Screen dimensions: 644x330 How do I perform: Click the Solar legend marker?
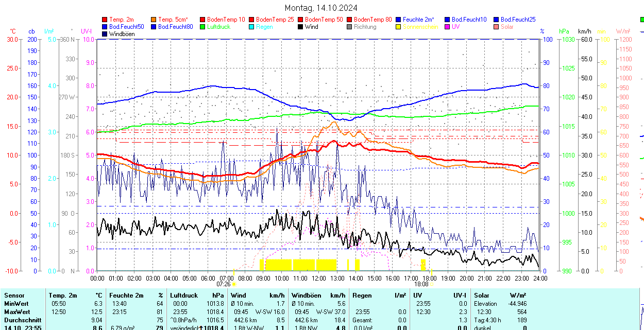coord(497,27)
